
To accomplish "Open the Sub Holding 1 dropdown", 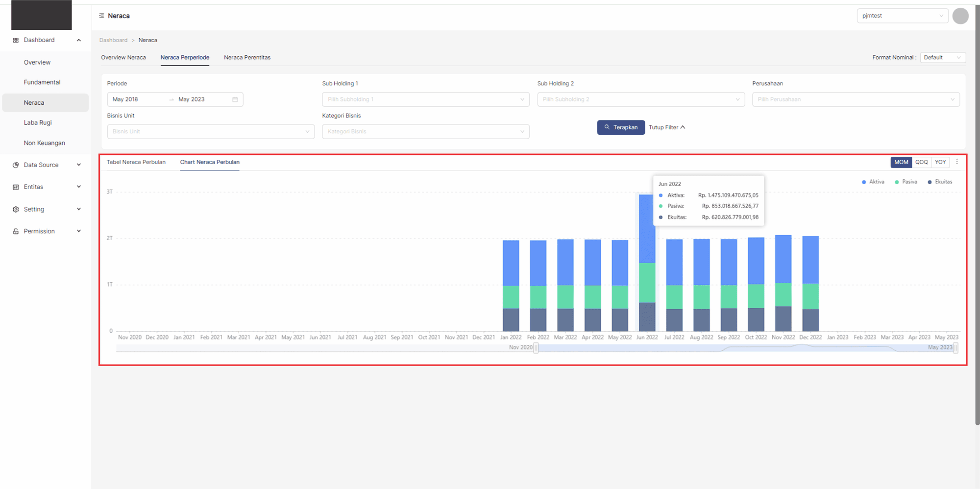I will 425,99.
